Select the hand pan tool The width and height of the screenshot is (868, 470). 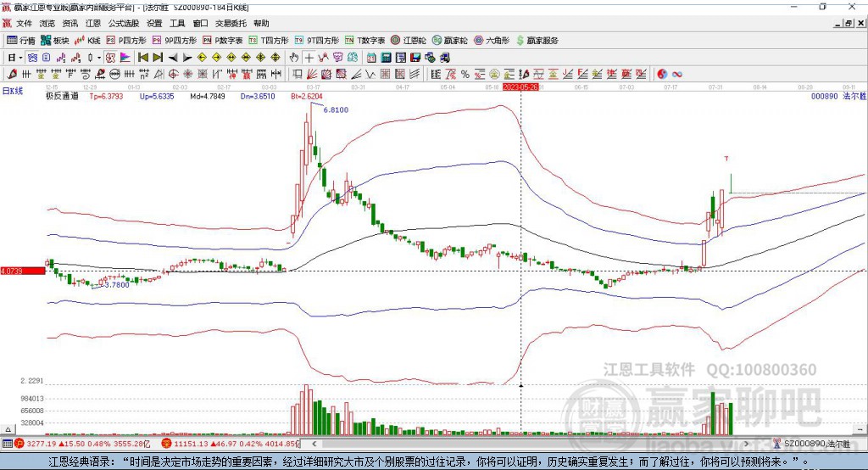[x=294, y=58]
